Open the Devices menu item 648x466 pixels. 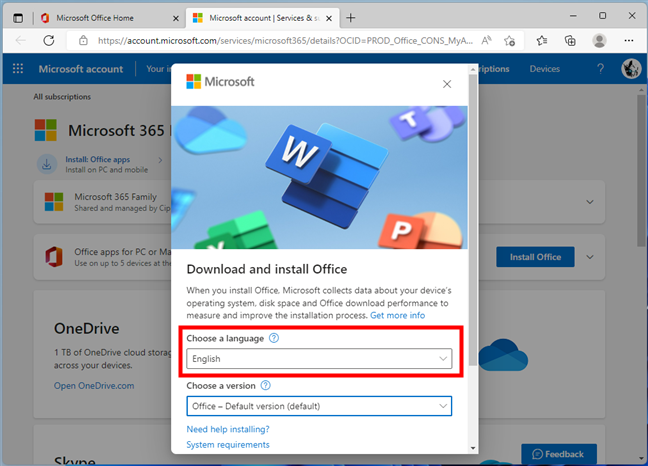545,69
